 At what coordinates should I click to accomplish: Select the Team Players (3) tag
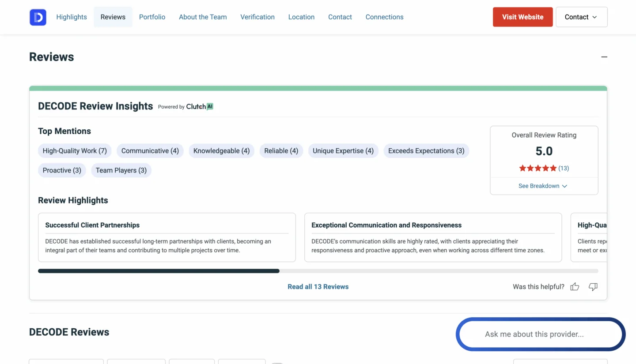click(121, 170)
